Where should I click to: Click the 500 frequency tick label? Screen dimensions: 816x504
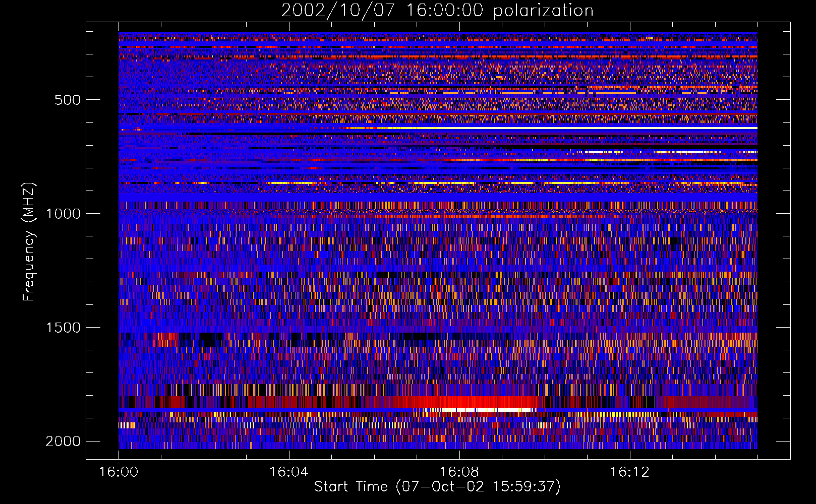68,100
